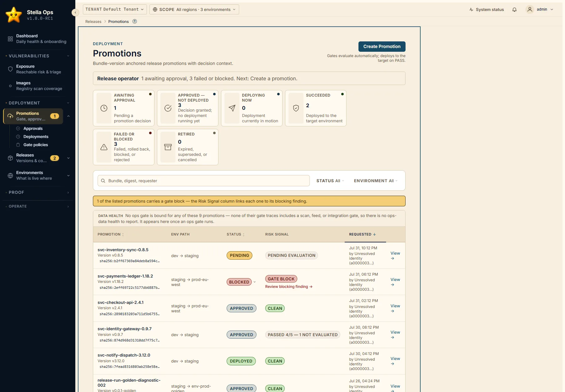Sort by the Status column header
This screenshot has width=565, height=392.
tap(235, 234)
